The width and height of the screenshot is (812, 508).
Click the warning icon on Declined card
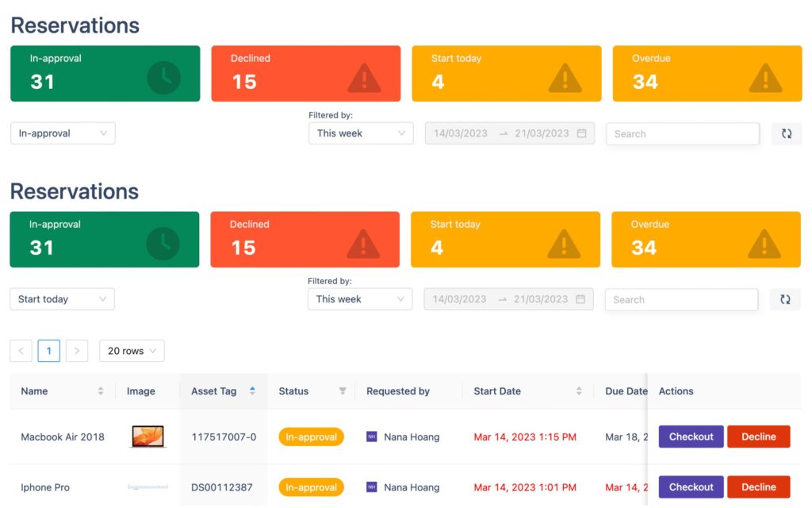pos(363,79)
